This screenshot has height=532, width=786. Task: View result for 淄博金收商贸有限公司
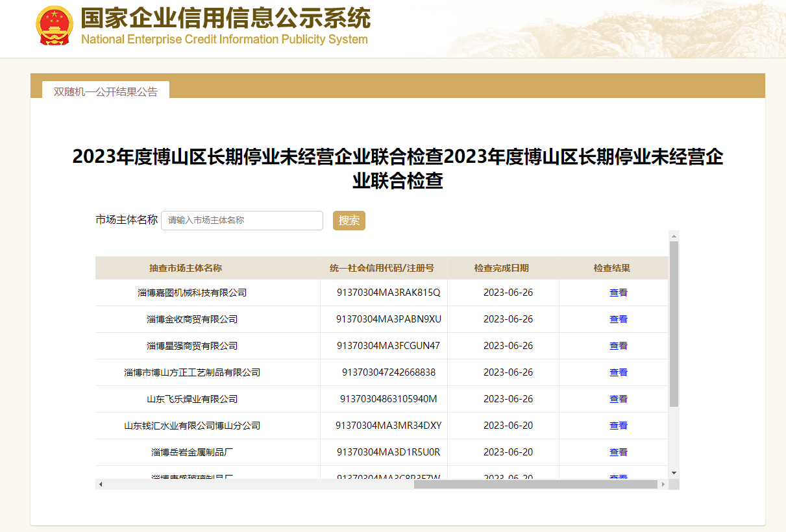coord(618,319)
